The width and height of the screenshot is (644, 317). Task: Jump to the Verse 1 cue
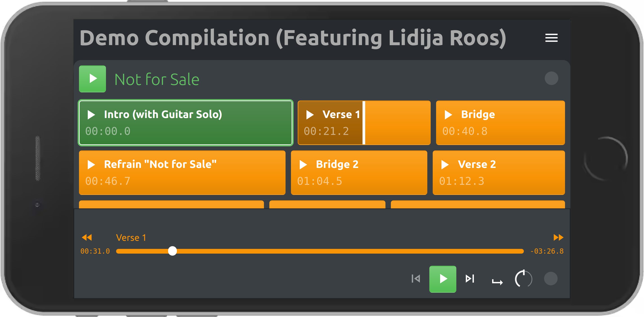364,123
